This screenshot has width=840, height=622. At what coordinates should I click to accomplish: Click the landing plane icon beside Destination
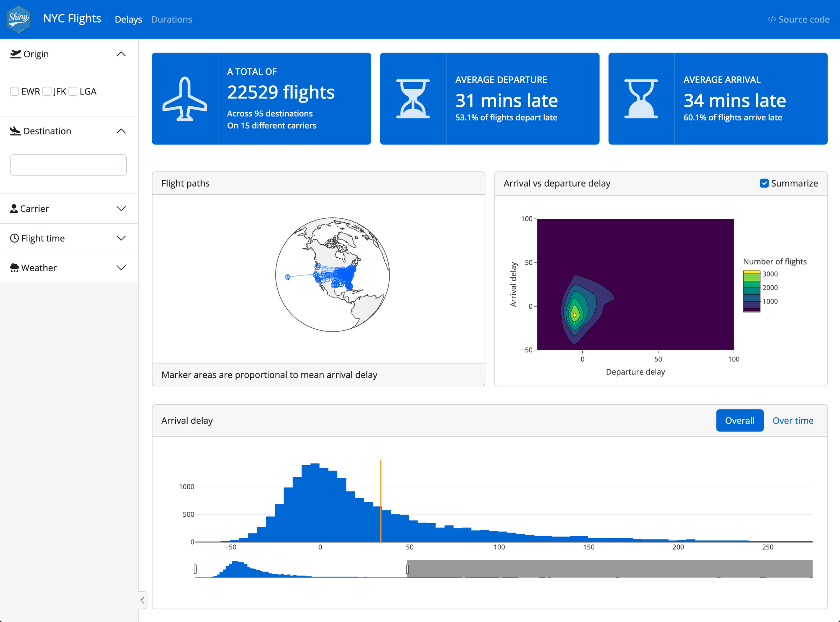coord(15,131)
